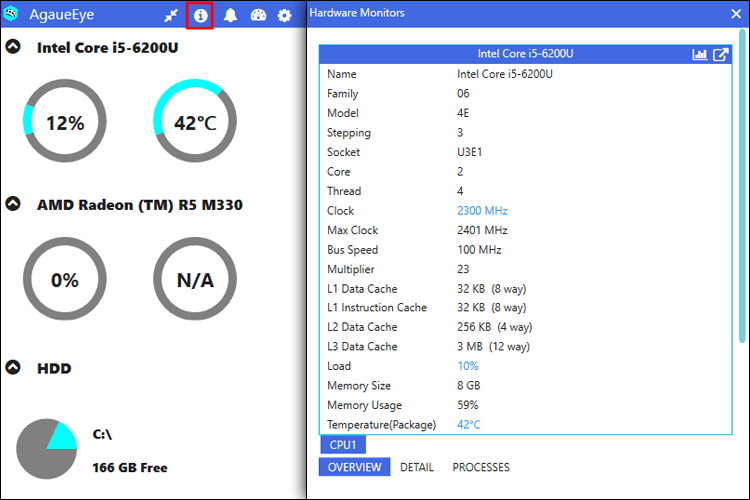Screen dimensions: 750x500
Task: Click the 'Memory Size' row label
Action: pos(359,386)
